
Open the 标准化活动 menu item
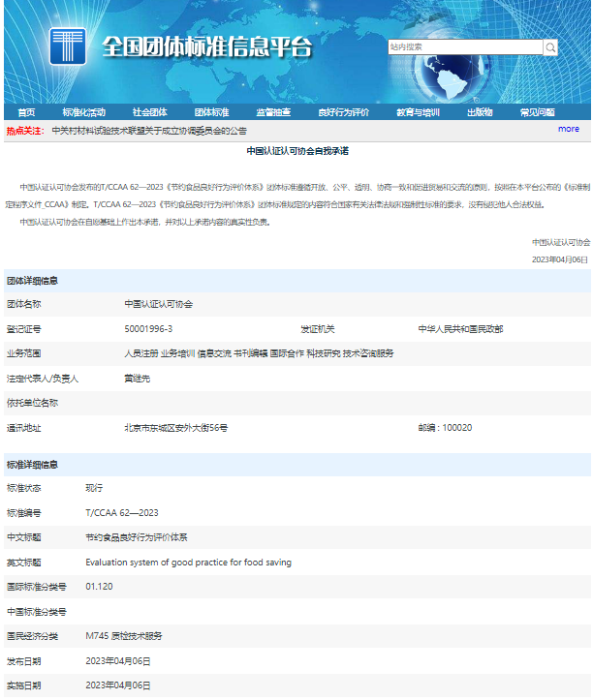tap(84, 112)
